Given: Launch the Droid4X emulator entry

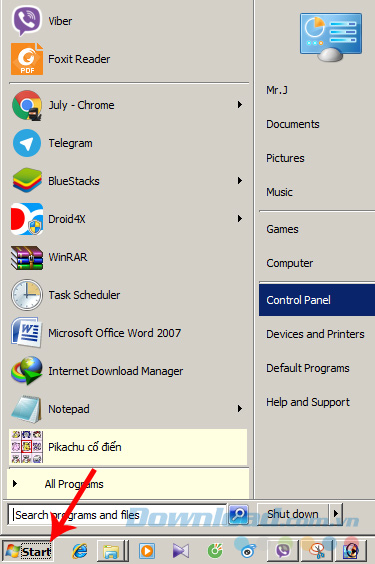Looking at the screenshot, I should pyautogui.click(x=128, y=219).
